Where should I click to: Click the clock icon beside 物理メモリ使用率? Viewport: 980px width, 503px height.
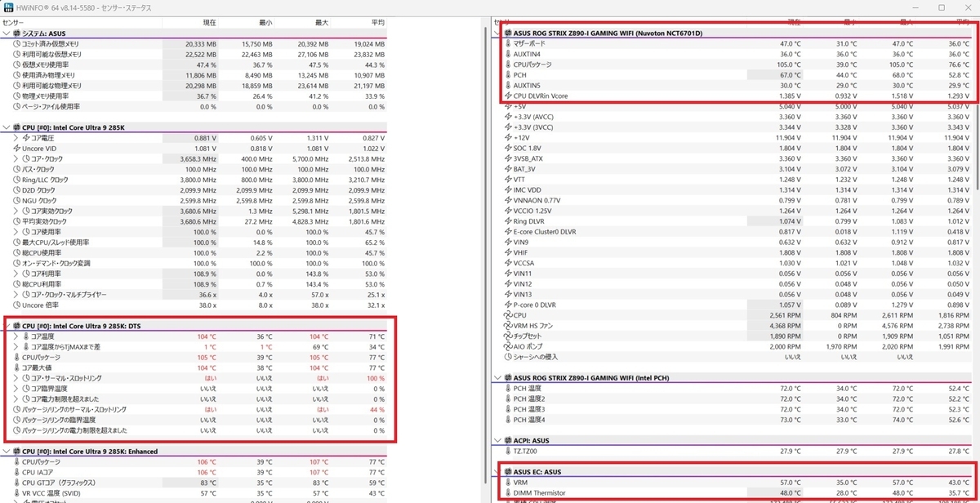[16, 96]
